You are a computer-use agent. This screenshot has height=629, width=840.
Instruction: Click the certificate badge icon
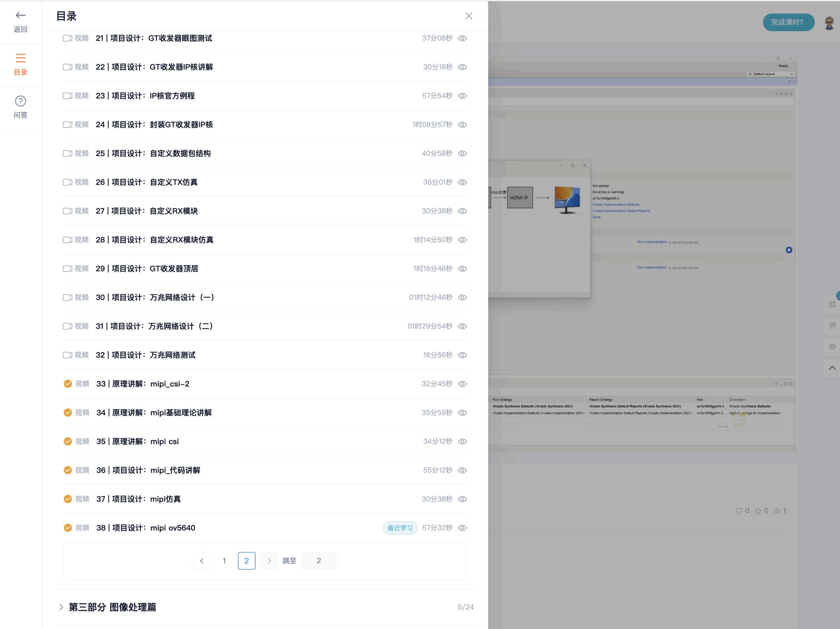[832, 346]
